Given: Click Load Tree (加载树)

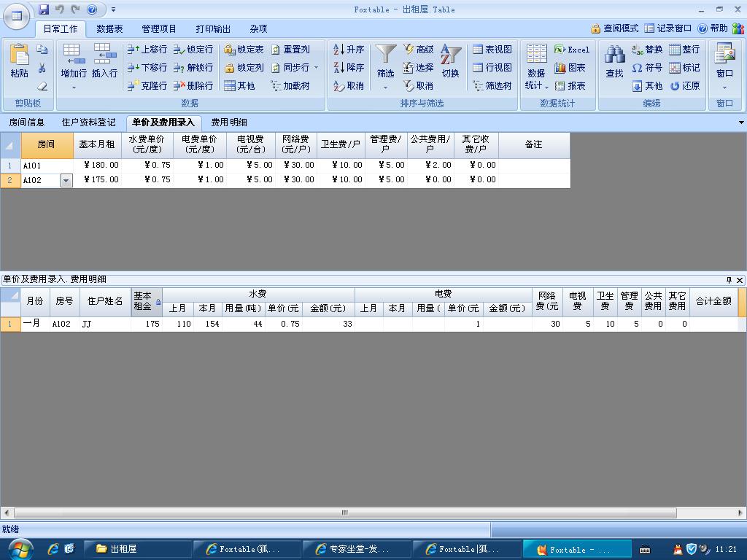Looking at the screenshot, I should coord(290,86).
